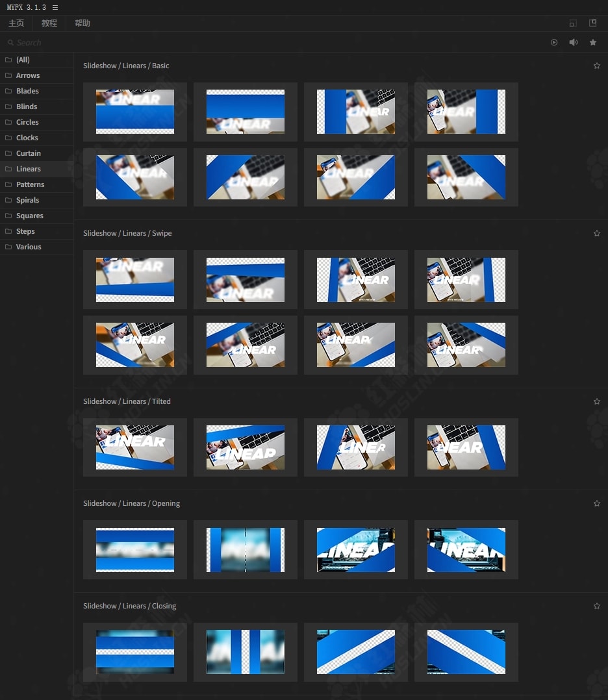This screenshot has height=700, width=608.
Task: Select the Linears category
Action: tap(36, 169)
